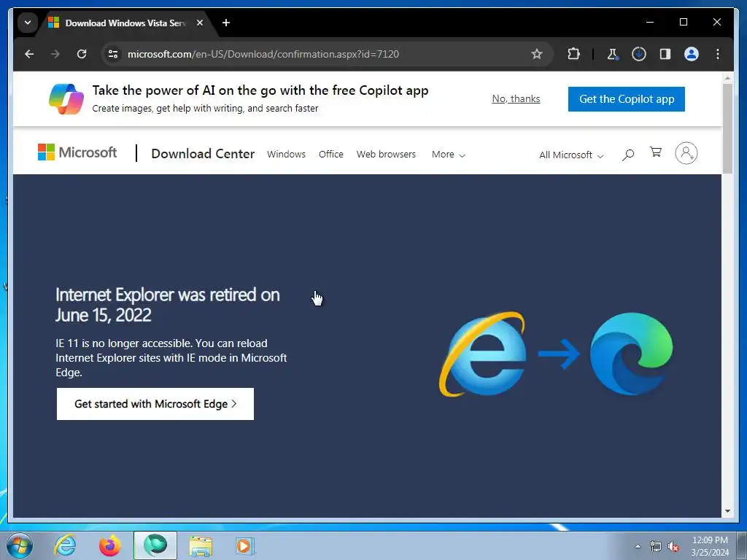747x560 pixels.
Task: Click the page scrollbar down arrow
Action: [x=727, y=511]
